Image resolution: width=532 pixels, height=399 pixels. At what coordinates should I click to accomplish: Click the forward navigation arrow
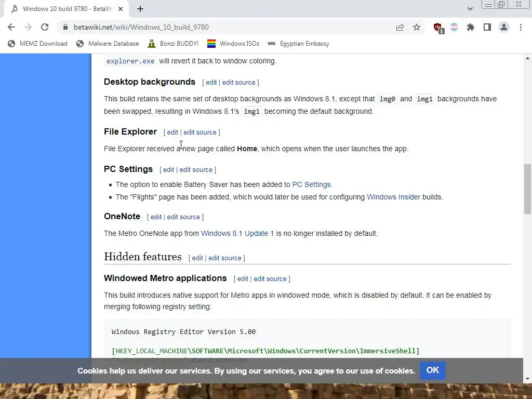click(x=28, y=27)
